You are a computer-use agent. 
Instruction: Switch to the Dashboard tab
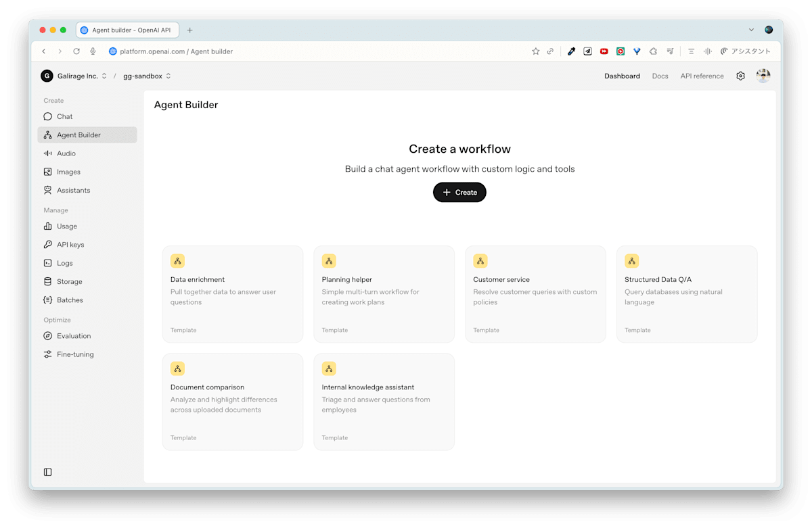click(x=622, y=76)
